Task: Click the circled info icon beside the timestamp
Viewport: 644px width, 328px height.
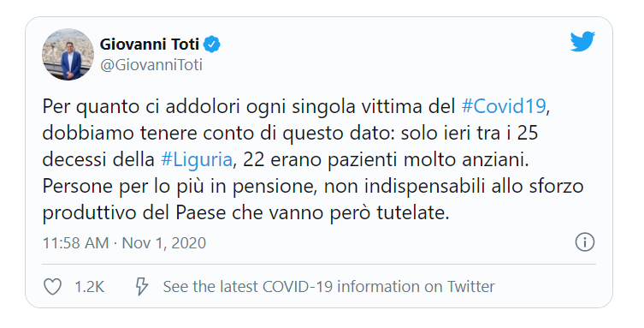Action: tap(584, 242)
